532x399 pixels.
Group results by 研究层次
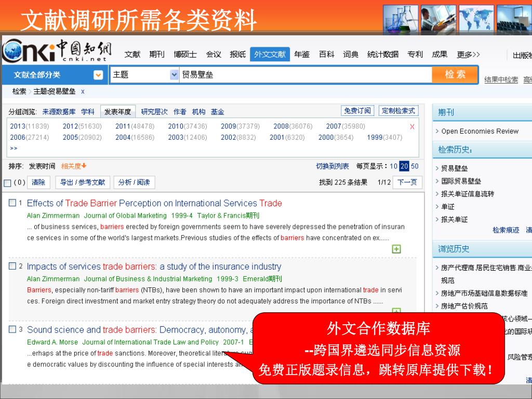click(x=154, y=112)
